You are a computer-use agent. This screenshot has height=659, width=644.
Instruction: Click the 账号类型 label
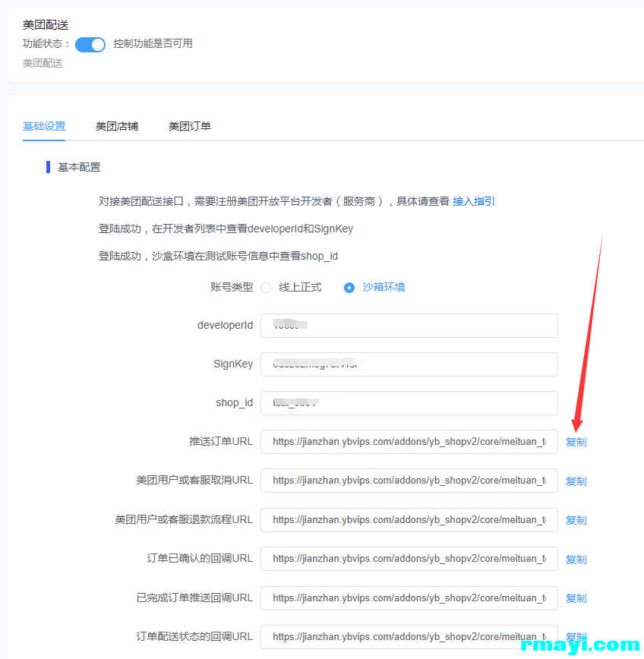click(x=232, y=288)
